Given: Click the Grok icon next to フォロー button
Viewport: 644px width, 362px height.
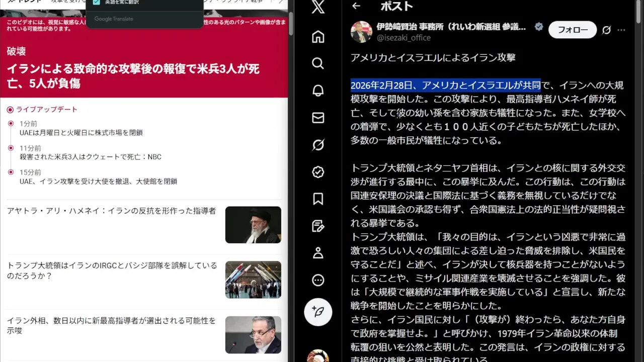Looking at the screenshot, I should (x=607, y=30).
